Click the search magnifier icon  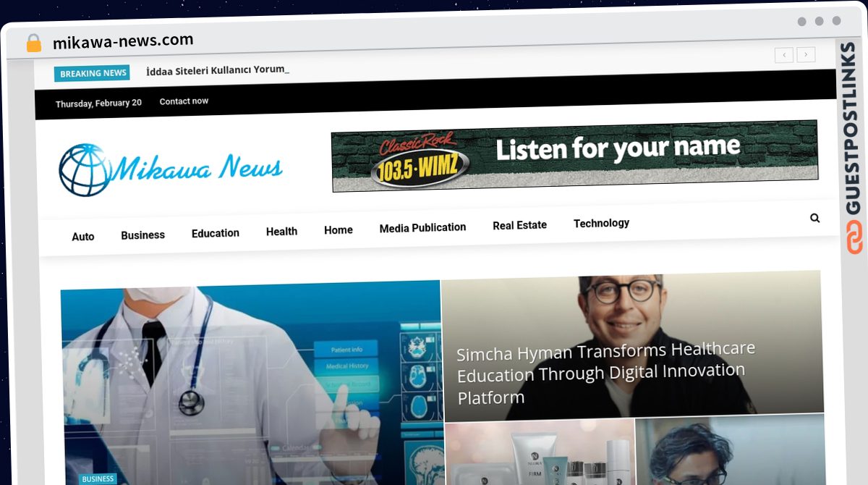click(x=814, y=218)
